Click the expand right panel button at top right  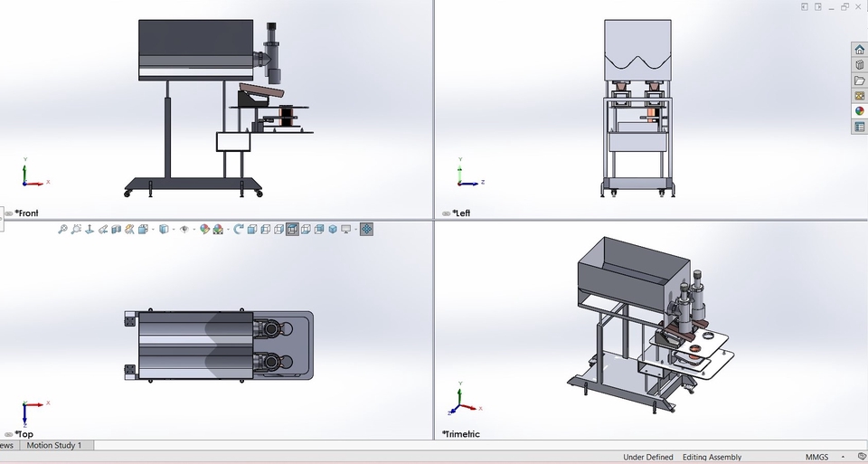(x=817, y=6)
